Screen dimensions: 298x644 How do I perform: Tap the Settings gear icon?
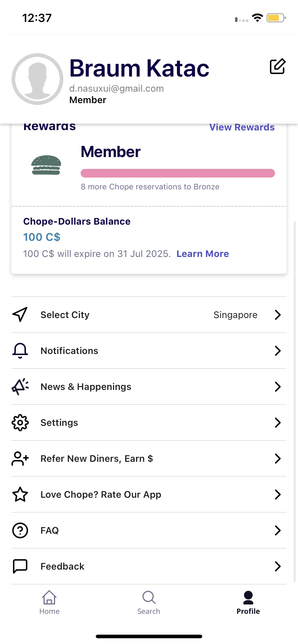click(20, 423)
